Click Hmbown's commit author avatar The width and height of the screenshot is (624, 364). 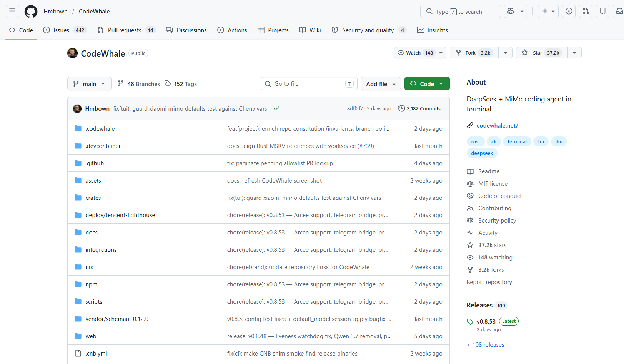pos(77,109)
